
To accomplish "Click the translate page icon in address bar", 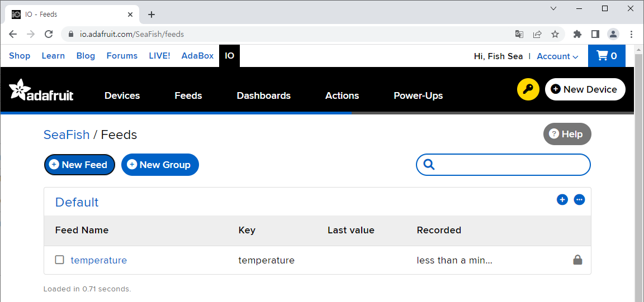I will click(x=519, y=34).
